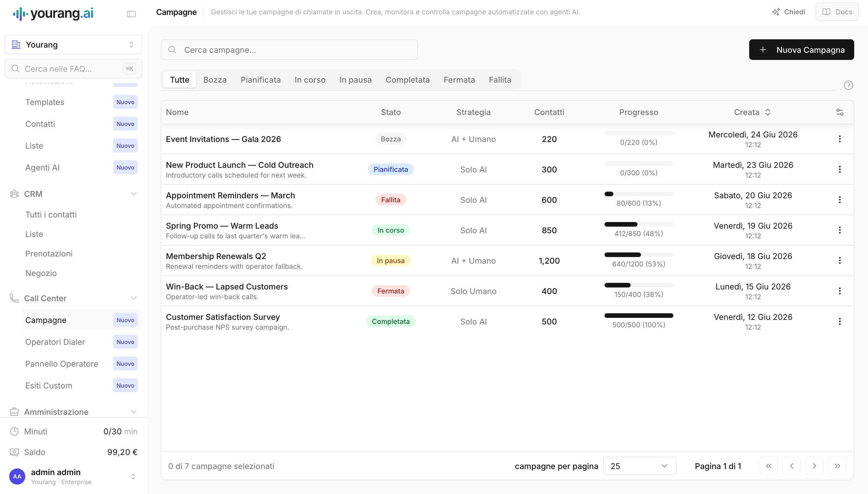This screenshot has height=494, width=868.
Task: Click the Pianificata status badge
Action: click(390, 169)
